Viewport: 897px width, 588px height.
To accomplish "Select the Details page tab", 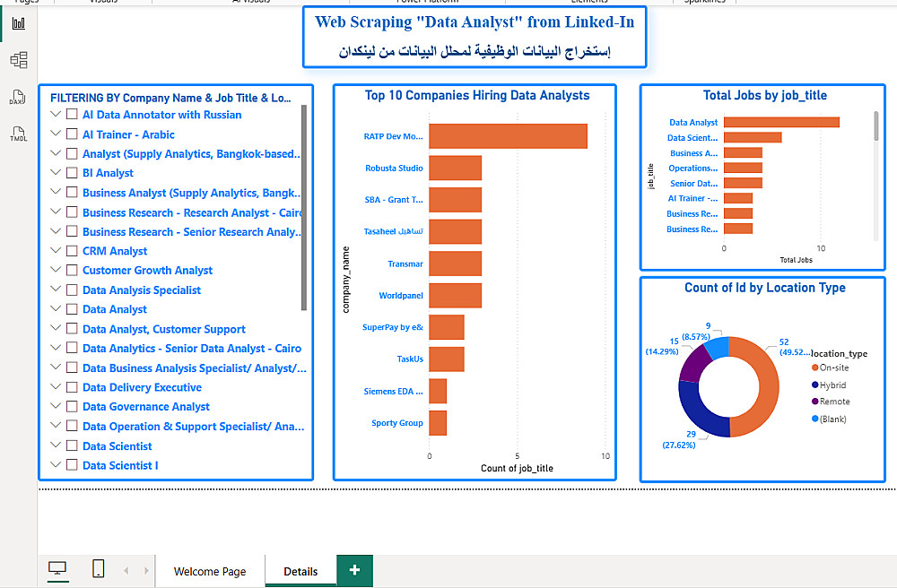I will pyautogui.click(x=300, y=571).
